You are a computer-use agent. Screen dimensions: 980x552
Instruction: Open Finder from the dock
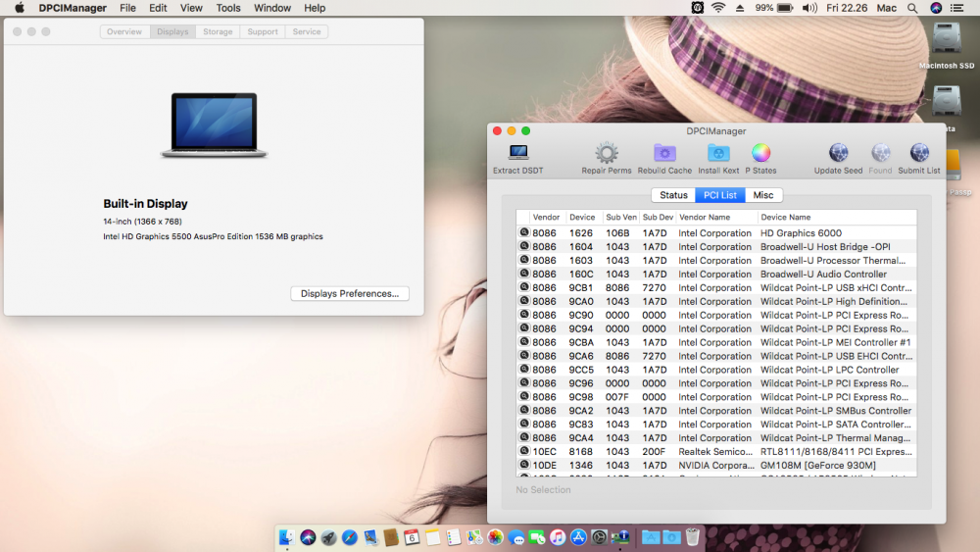tap(287, 537)
